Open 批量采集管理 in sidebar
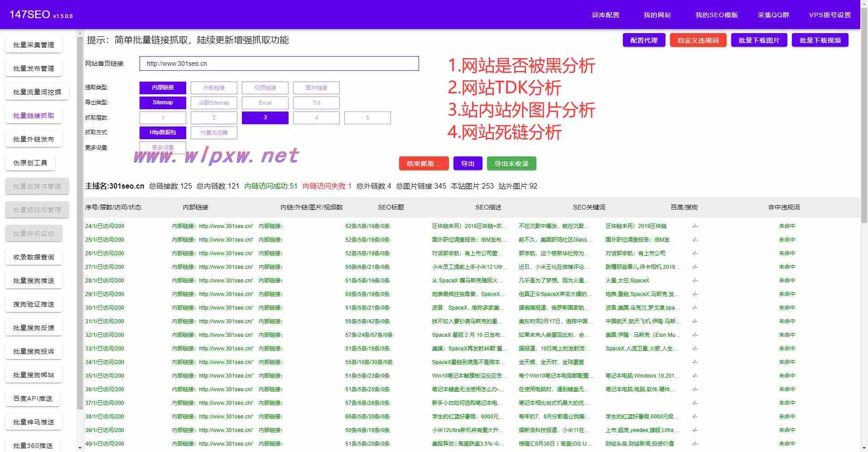Screen dimensions: 868x452 [x=34, y=45]
